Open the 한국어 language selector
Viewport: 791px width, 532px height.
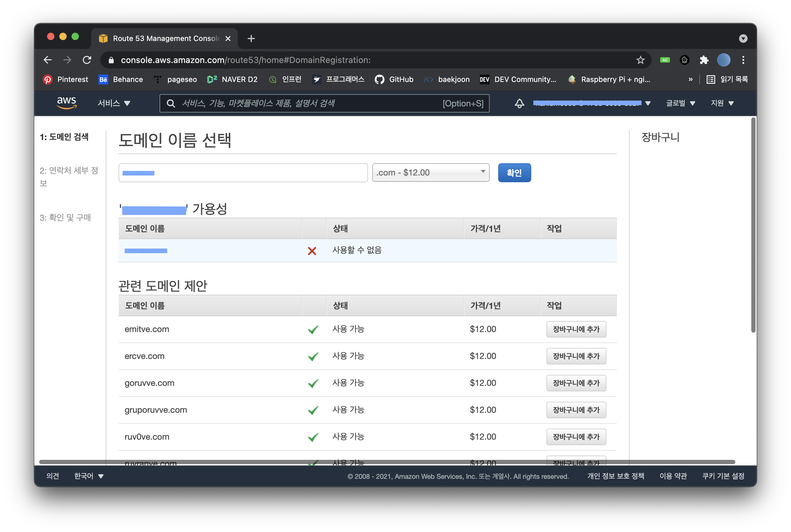(89, 476)
